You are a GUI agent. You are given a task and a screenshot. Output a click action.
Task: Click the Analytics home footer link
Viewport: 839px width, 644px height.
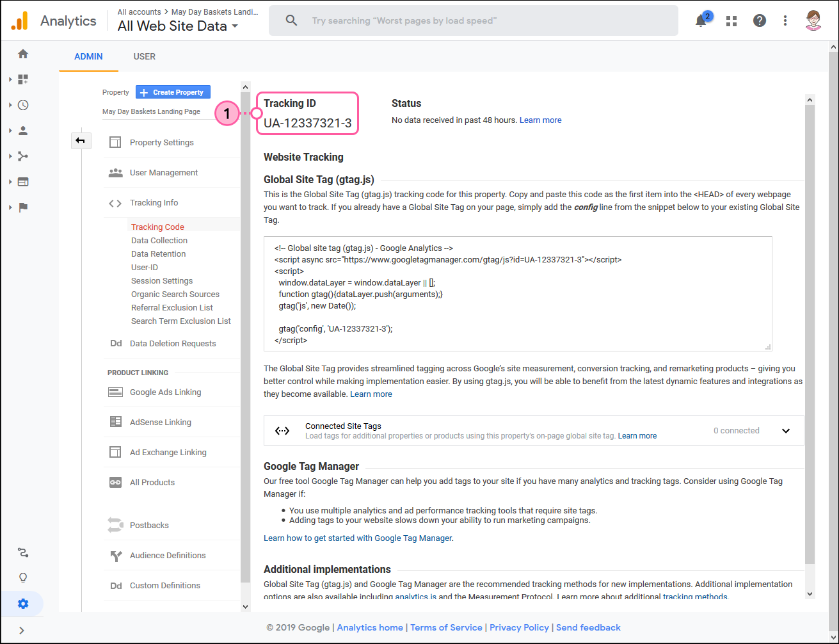coord(370,627)
